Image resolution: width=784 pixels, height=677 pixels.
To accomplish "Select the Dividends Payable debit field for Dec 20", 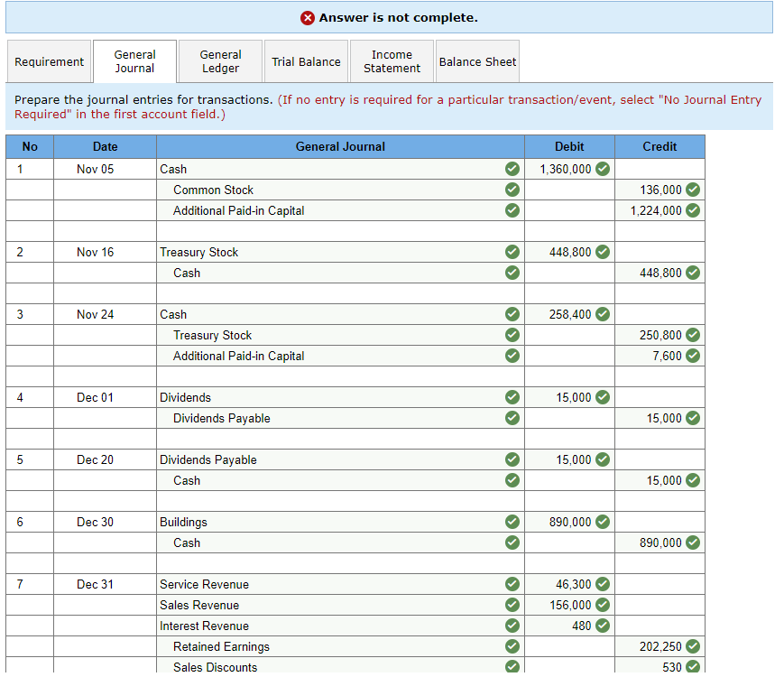I will pos(340,459).
